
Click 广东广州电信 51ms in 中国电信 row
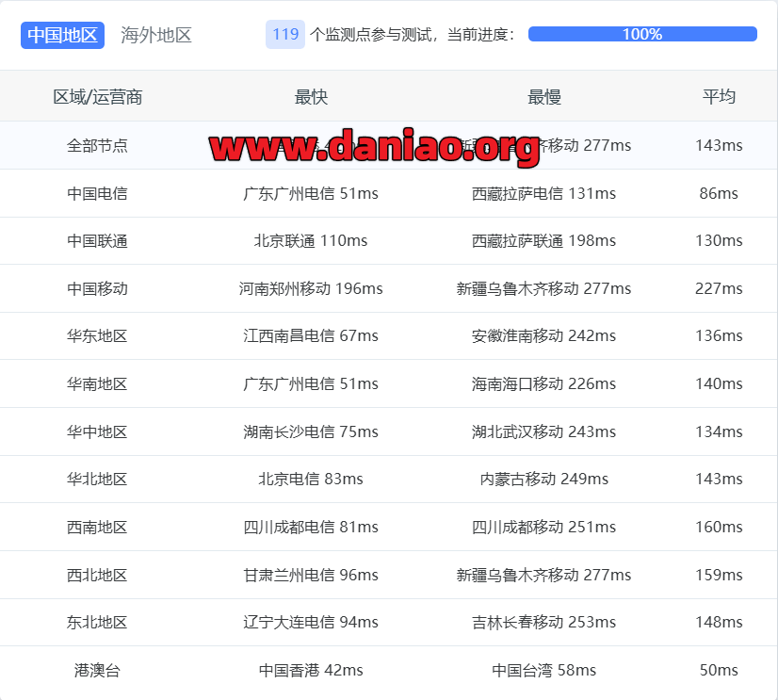311,194
